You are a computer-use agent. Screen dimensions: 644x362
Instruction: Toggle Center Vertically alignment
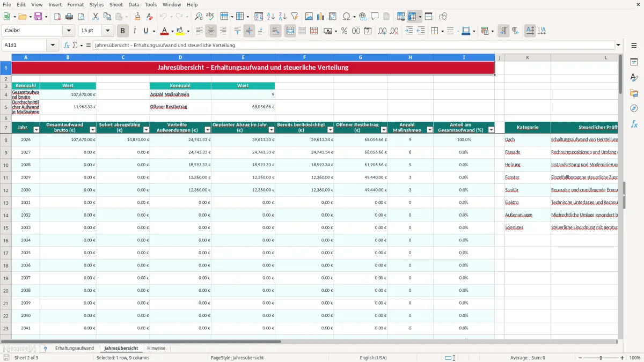(x=249, y=31)
